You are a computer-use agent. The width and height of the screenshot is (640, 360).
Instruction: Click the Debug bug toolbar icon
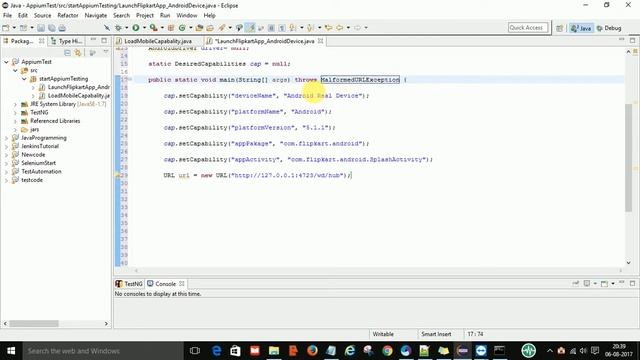pyautogui.click(x=118, y=28)
